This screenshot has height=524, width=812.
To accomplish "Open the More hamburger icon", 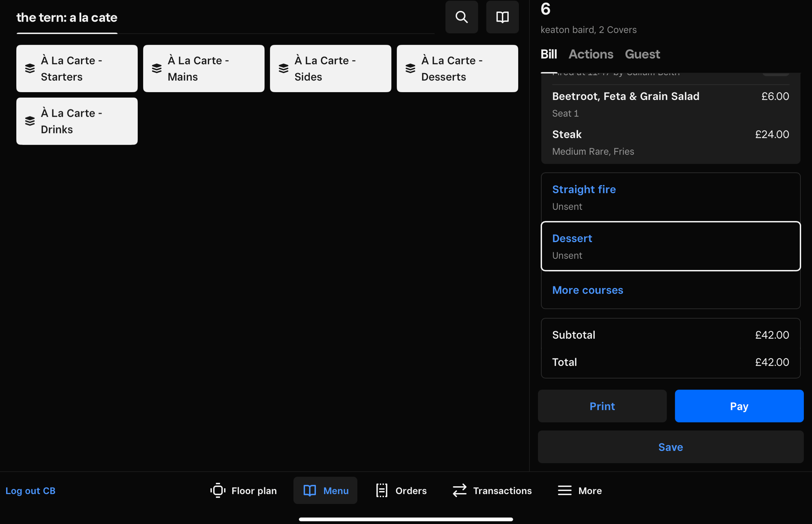I will coord(564,490).
